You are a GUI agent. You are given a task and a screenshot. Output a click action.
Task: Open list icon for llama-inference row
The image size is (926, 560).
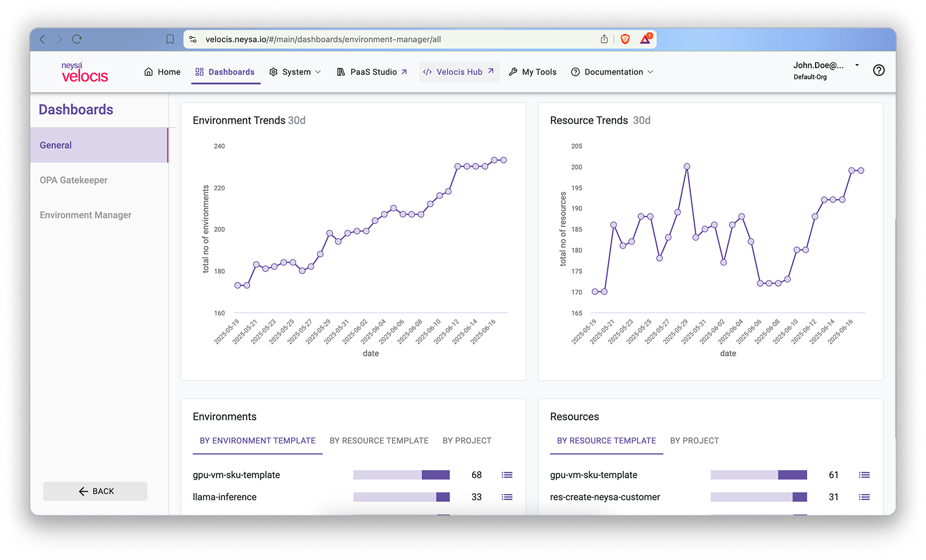(x=507, y=497)
